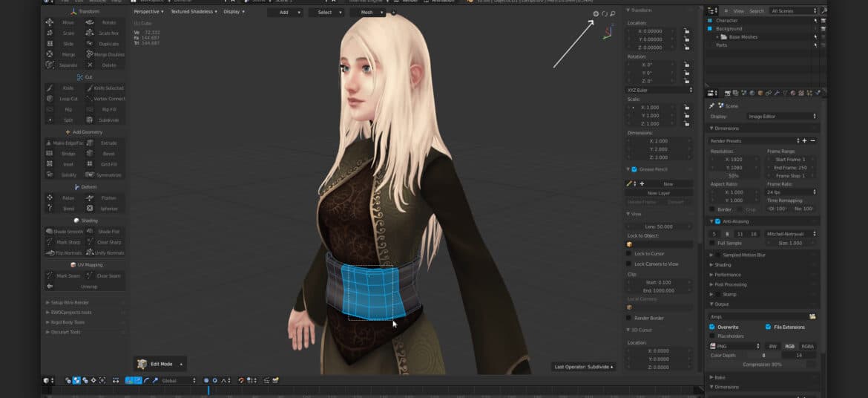The image size is (868, 398).
Task: Open the Select menu in viewport header
Action: 326,12
